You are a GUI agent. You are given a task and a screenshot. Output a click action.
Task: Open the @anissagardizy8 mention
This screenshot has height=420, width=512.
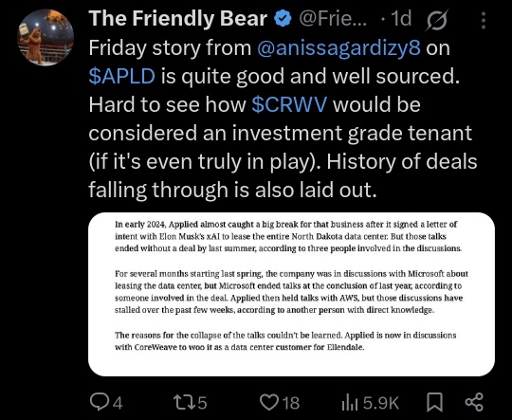[338, 48]
